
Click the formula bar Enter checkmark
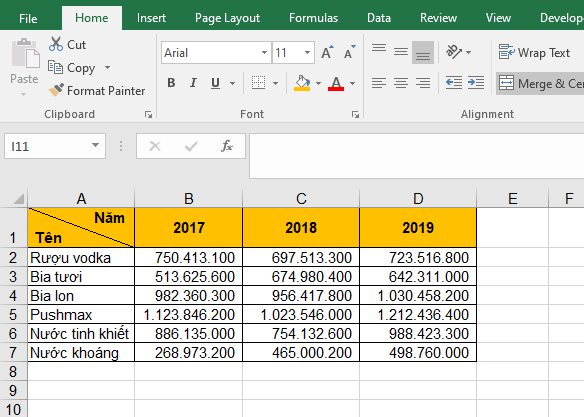pyautogui.click(x=191, y=146)
